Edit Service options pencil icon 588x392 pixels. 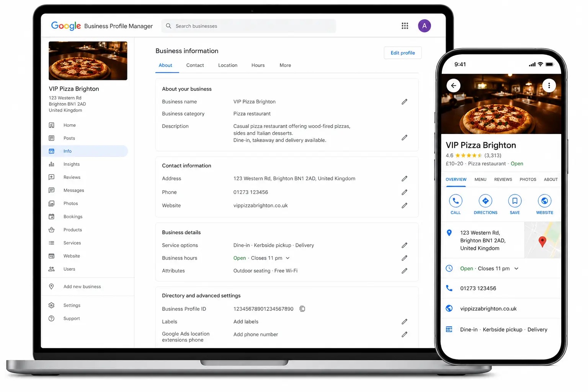click(x=404, y=245)
